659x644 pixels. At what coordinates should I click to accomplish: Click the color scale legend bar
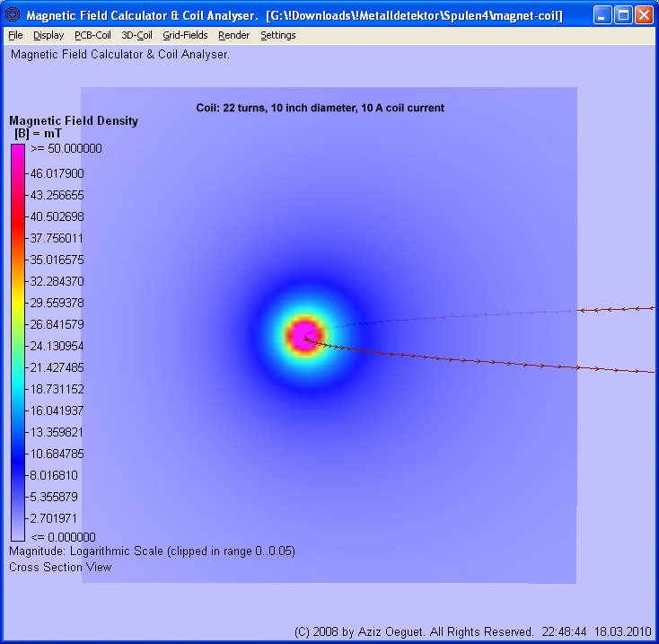point(18,342)
